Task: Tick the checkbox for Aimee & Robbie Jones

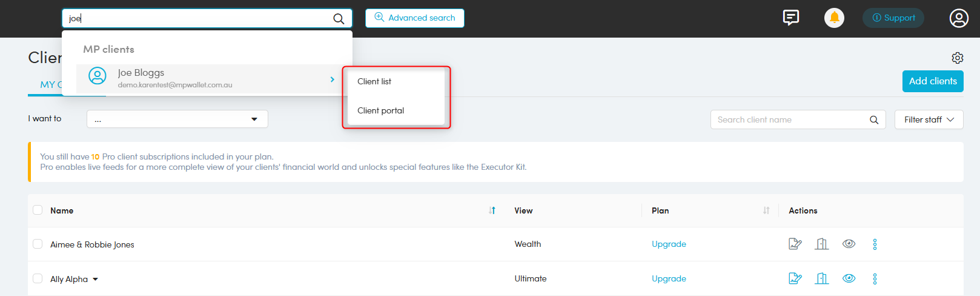Action: pos(38,244)
